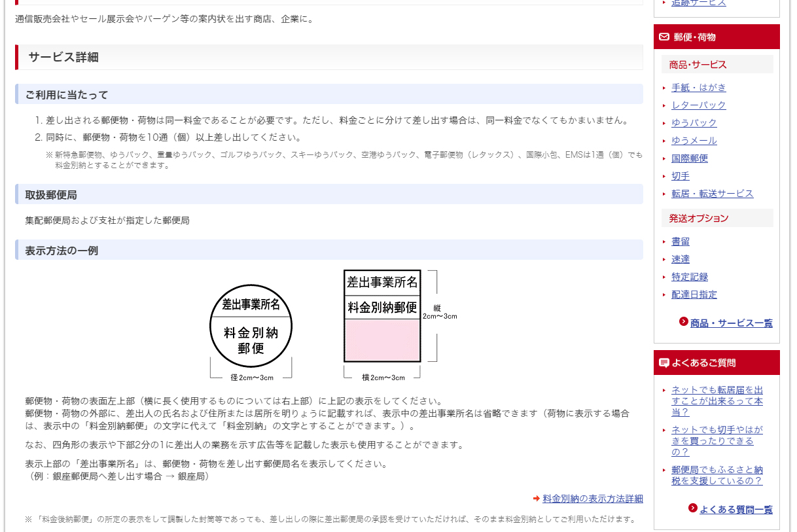Open the 速達 shipping option link
The image size is (797, 532).
[680, 259]
